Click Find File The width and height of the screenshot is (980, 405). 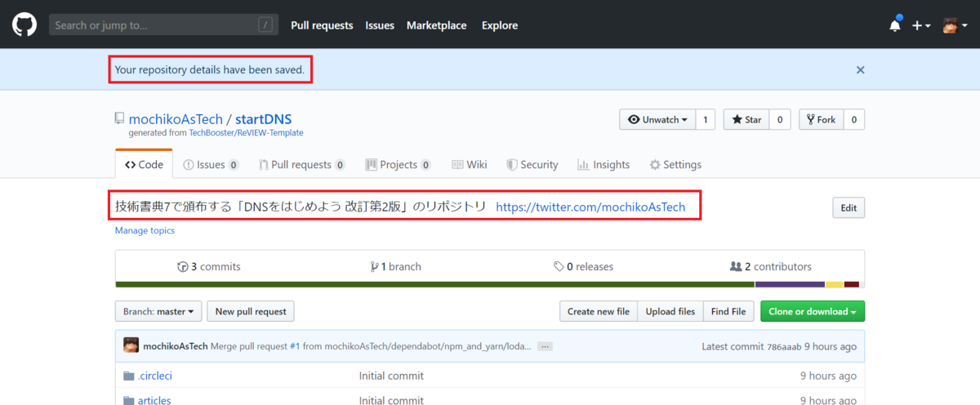tap(728, 311)
